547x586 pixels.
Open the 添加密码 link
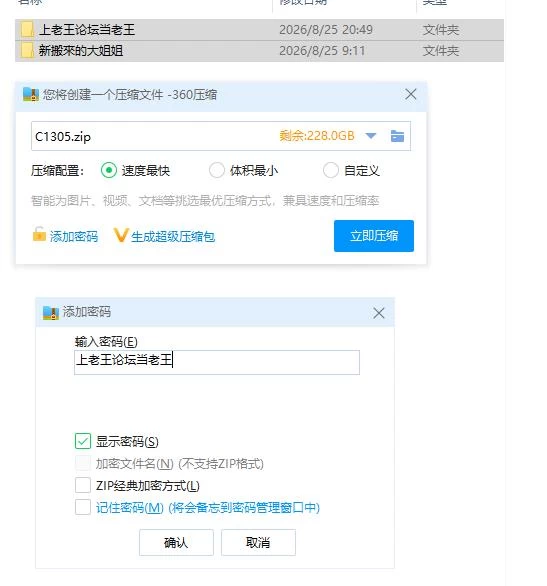pyautogui.click(x=74, y=236)
